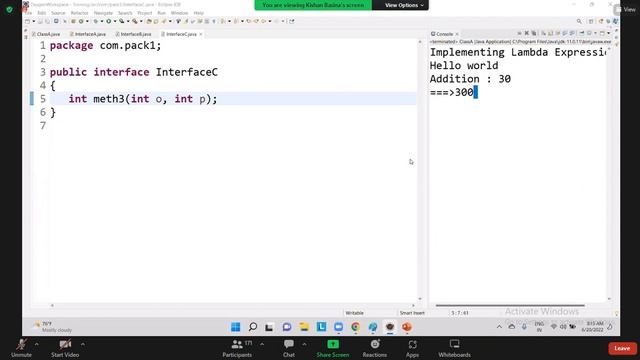Image resolution: width=640 pixels, height=360 pixels.
Task: Open Console view menu dropdown arrow
Action: 609,33
